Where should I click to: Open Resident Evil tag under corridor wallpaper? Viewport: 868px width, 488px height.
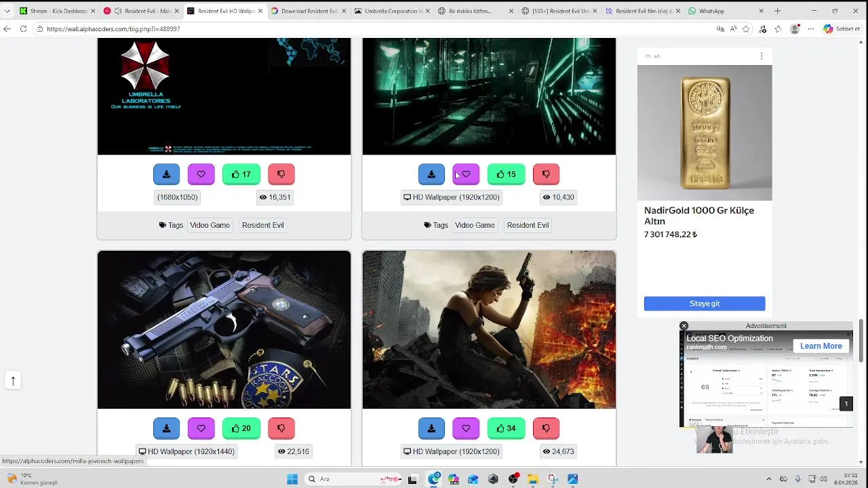[x=528, y=225]
